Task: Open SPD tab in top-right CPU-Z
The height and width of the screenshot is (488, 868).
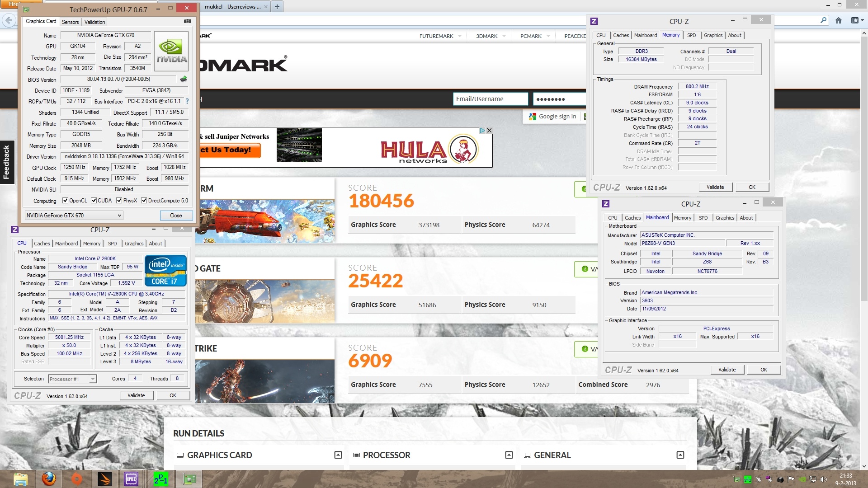Action: point(692,35)
